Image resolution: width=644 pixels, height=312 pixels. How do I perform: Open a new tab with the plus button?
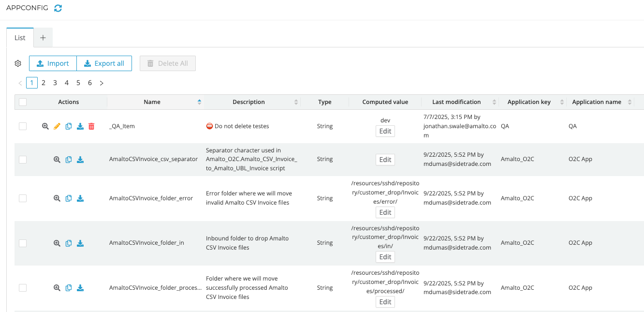[x=43, y=37]
